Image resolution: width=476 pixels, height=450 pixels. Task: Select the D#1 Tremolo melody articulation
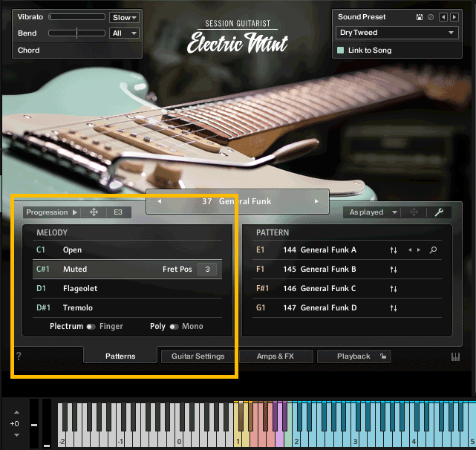pyautogui.click(x=127, y=307)
